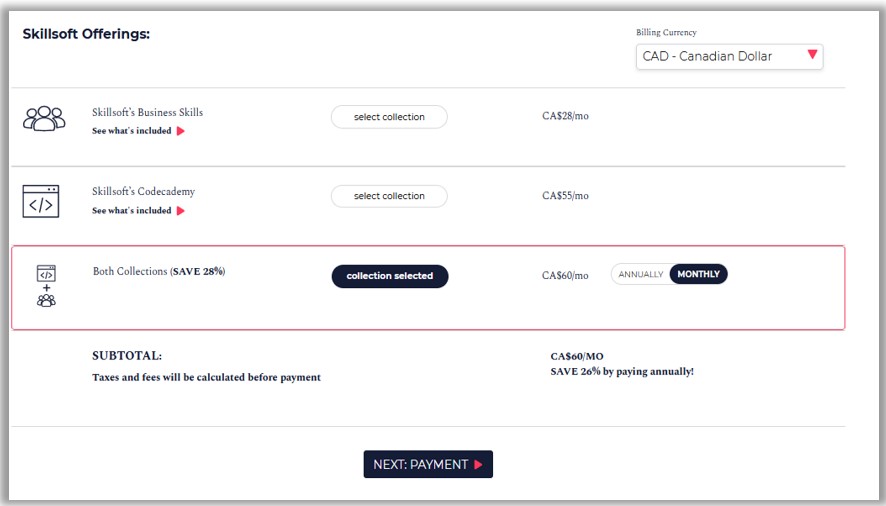Click the Codecademy code window icon

click(41, 201)
